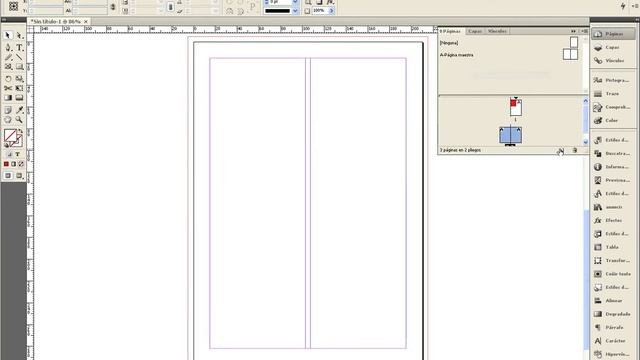
Task: Open opacity 100% slider arrow
Action: pos(331,11)
